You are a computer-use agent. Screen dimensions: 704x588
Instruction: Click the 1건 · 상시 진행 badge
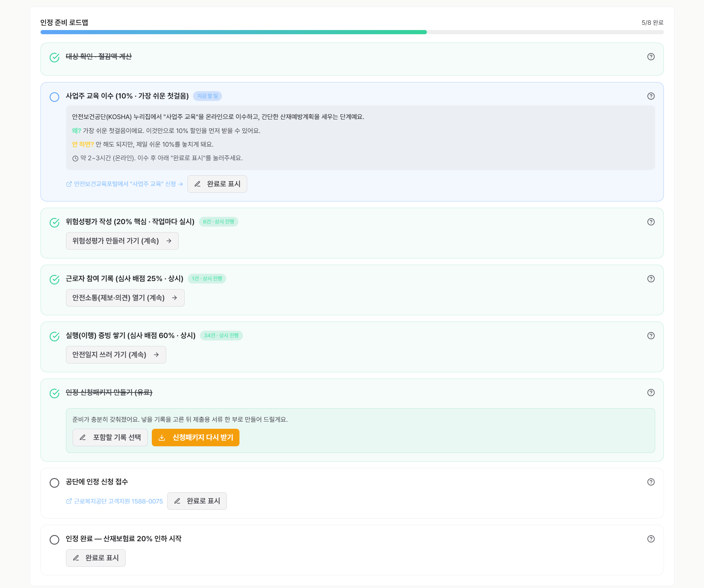point(207,279)
